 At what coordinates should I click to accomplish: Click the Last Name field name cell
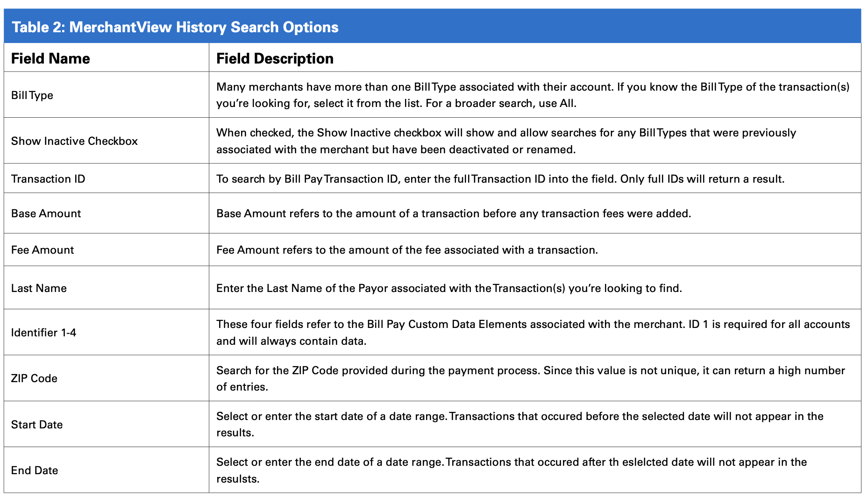click(39, 288)
